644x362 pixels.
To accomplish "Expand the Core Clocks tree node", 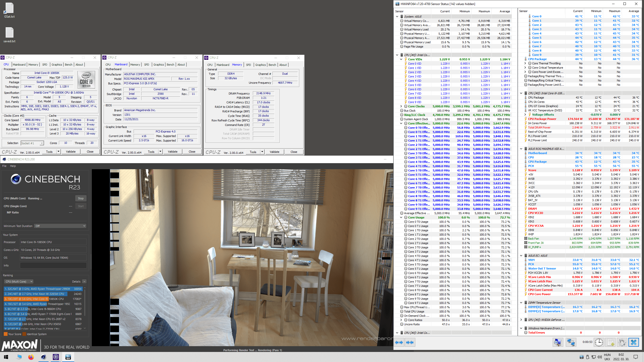I will point(401,106).
